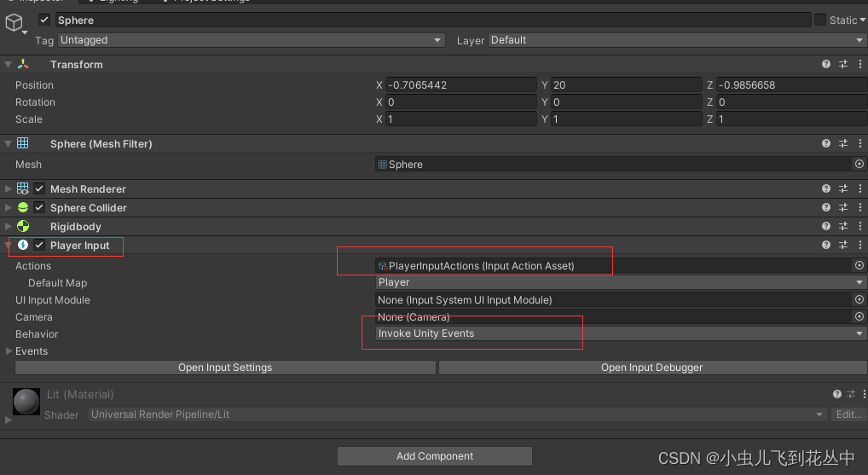Expand the Sphere Collider component foldout
The width and height of the screenshot is (868, 475).
point(8,207)
